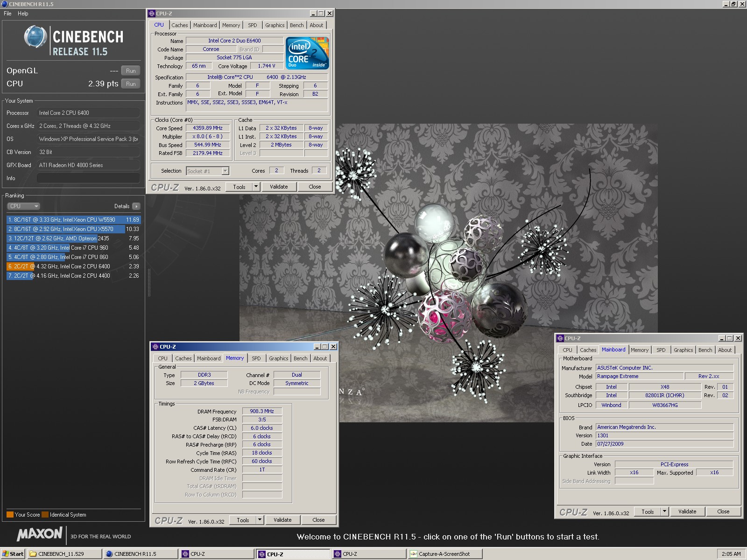Switch to CINEBENCH R11.5 taskbar item
The height and width of the screenshot is (560, 747).
point(141,554)
